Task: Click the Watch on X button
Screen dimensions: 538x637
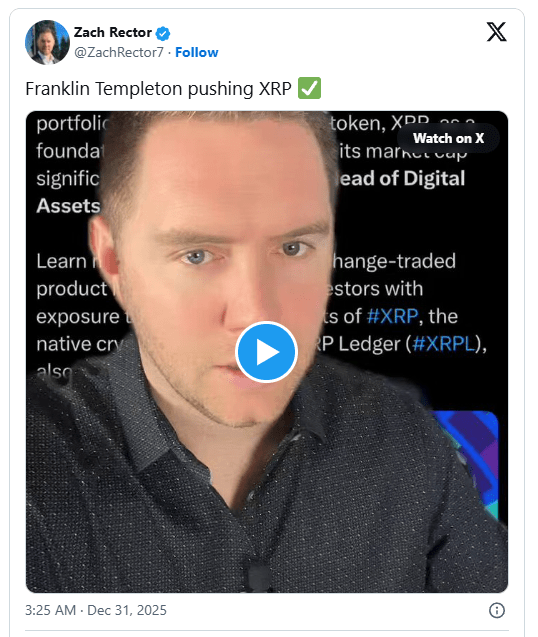Action: pyautogui.click(x=448, y=138)
